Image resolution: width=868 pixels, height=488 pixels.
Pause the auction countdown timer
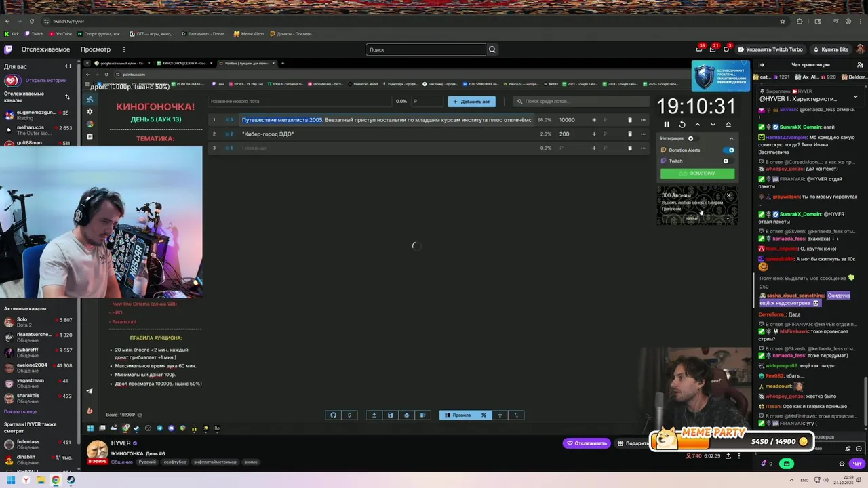(666, 125)
